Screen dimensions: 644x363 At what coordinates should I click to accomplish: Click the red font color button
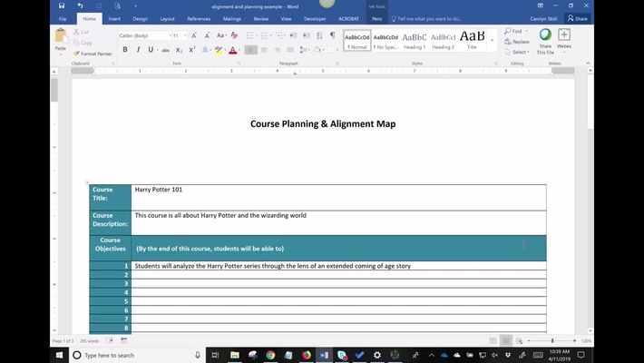tap(232, 50)
